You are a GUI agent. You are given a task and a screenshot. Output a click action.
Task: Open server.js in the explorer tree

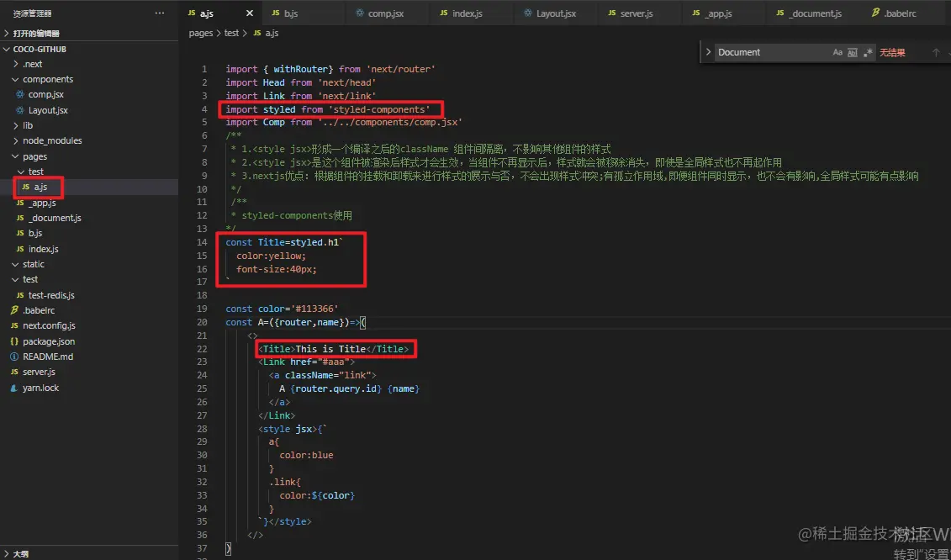pos(90,372)
